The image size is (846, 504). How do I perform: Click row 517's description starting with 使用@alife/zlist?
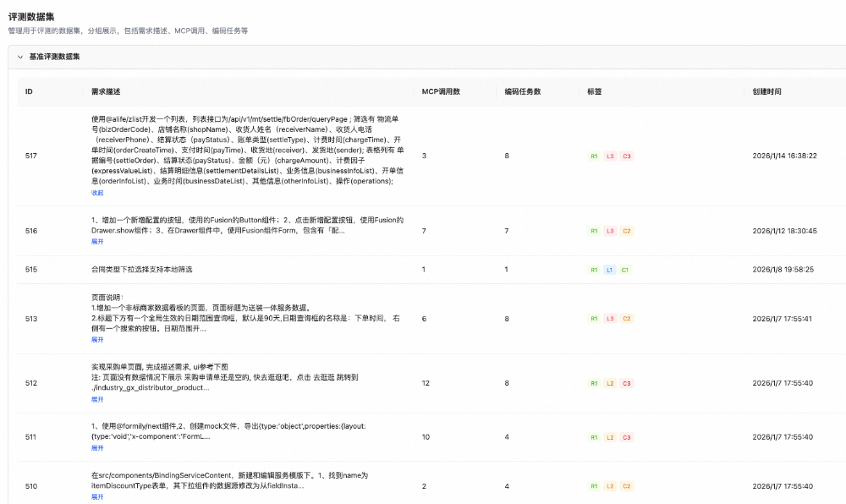(x=248, y=150)
